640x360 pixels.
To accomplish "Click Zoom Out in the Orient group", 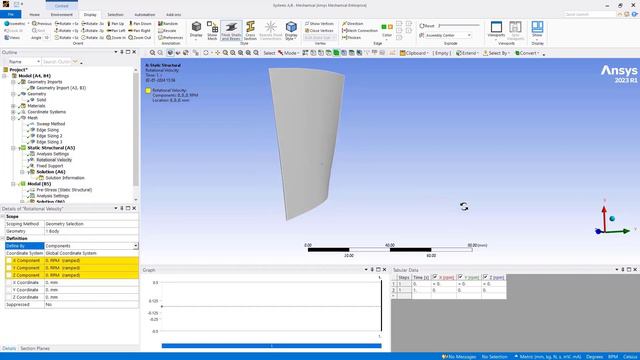I will [140, 38].
